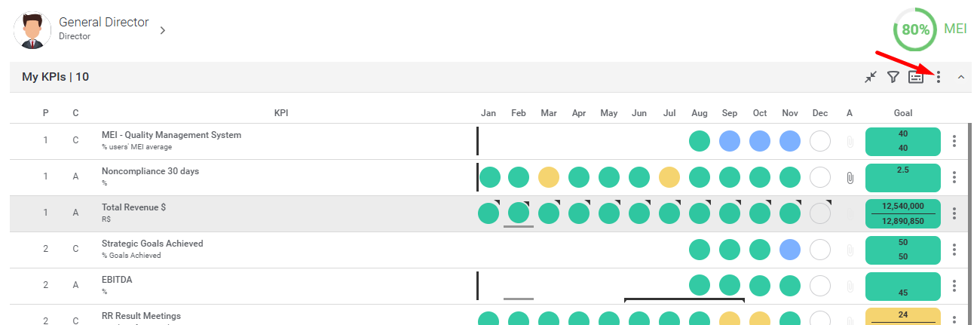Image resolution: width=980 pixels, height=325 pixels.
Task: Sort by the Goal column header
Action: click(902, 113)
